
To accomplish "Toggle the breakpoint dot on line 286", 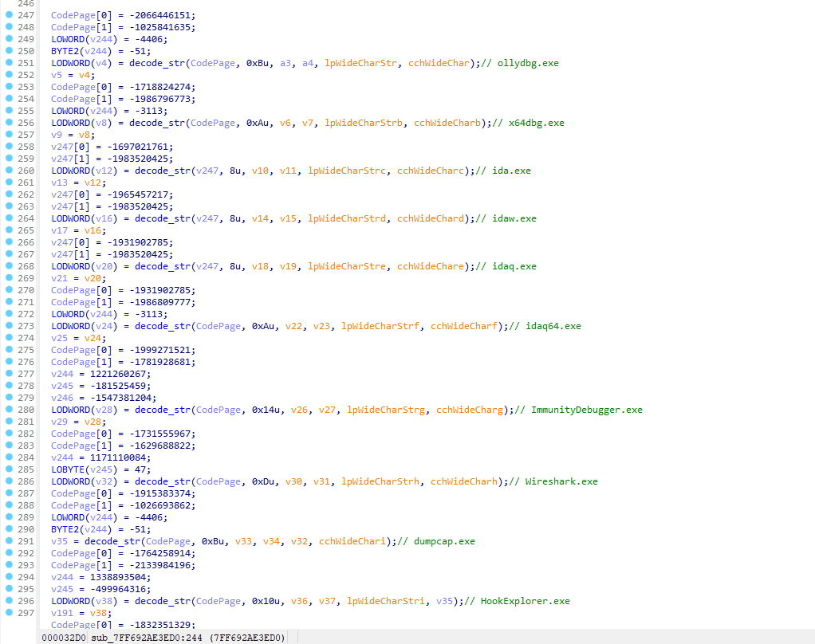I will tap(9, 481).
